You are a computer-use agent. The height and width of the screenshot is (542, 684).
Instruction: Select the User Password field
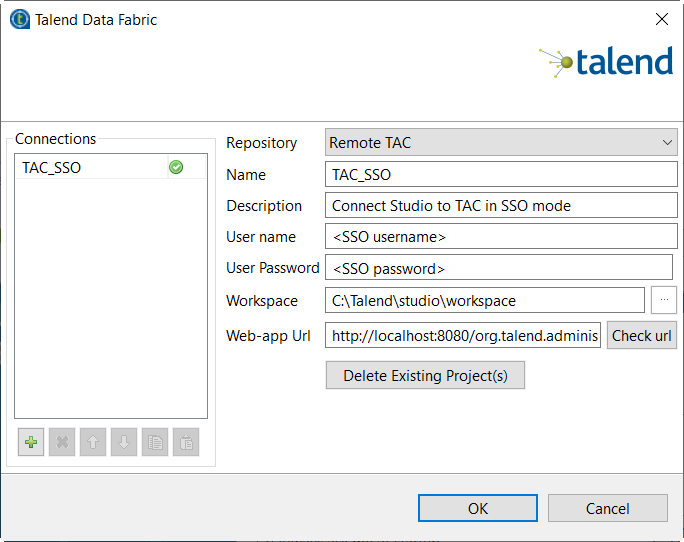click(x=499, y=268)
